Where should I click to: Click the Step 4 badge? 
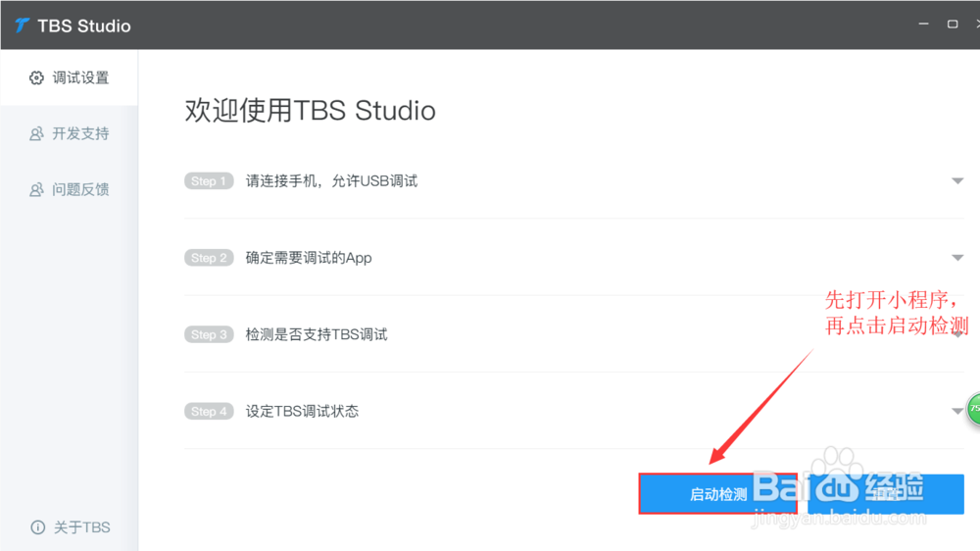click(x=209, y=411)
